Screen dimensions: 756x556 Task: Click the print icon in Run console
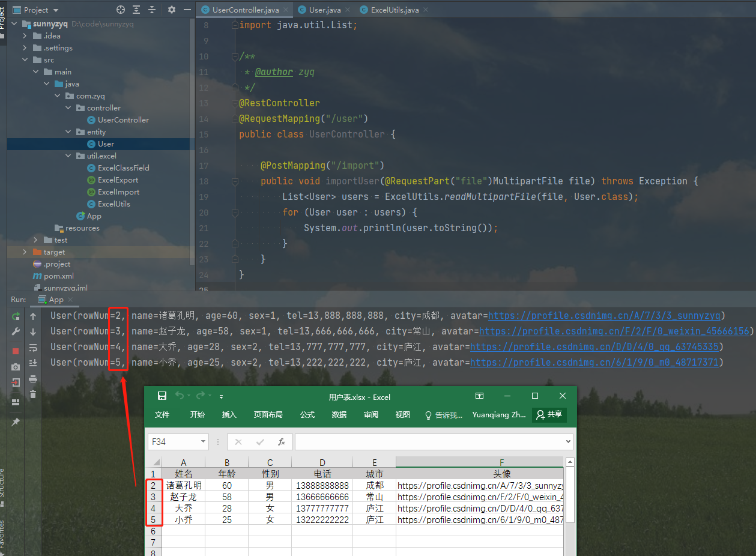33,379
